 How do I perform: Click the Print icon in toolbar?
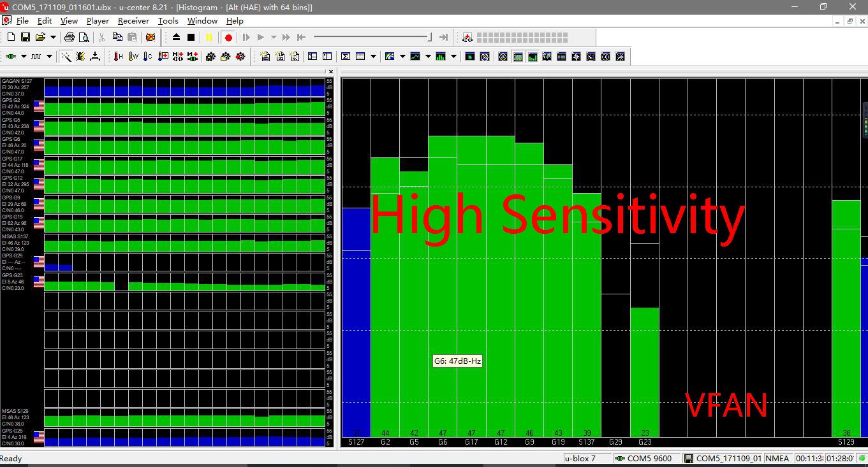point(70,38)
